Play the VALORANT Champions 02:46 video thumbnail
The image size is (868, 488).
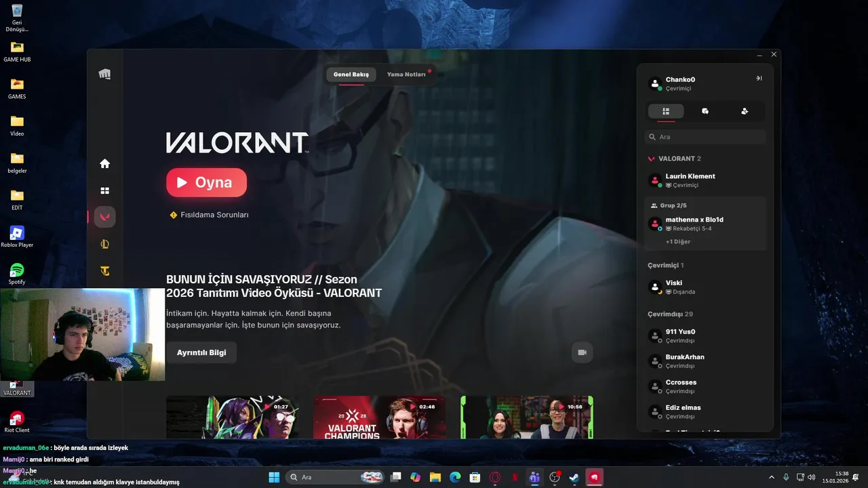pos(380,417)
